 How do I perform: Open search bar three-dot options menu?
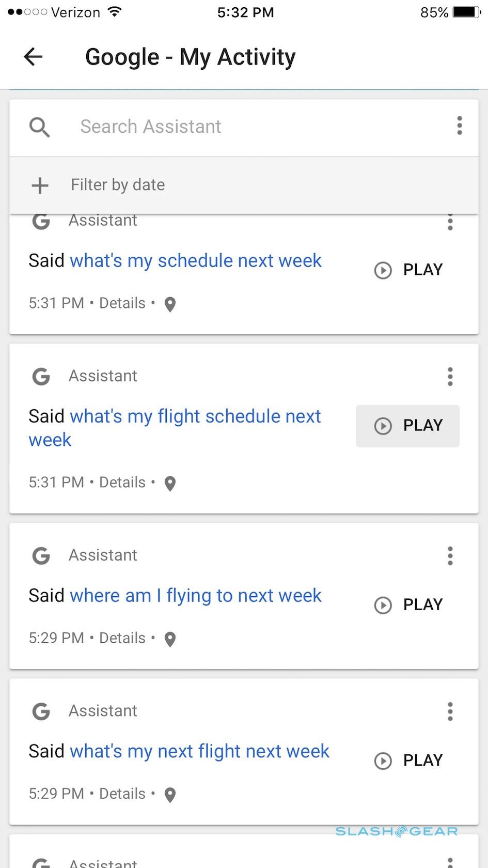tap(459, 126)
